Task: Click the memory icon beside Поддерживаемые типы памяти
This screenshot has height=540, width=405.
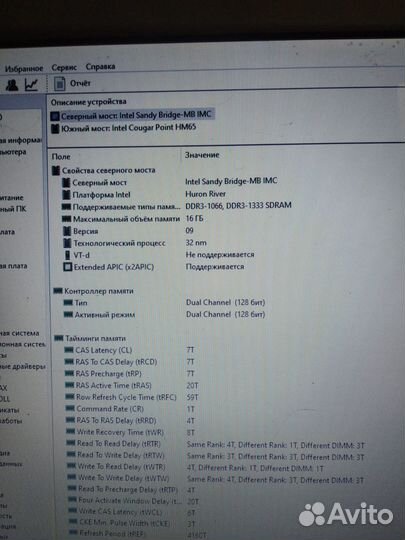Action: click(x=66, y=207)
